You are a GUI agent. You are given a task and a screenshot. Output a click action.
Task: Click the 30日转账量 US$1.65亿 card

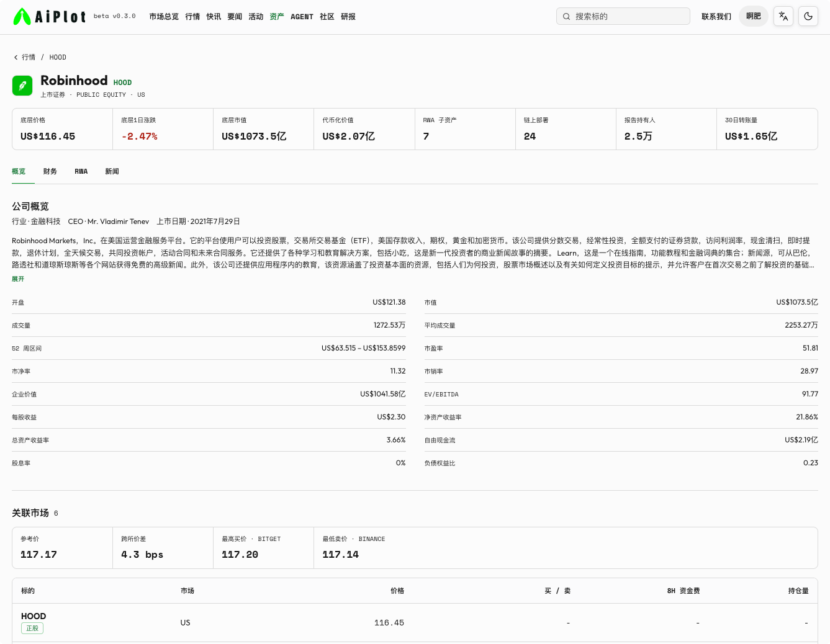[767, 129]
